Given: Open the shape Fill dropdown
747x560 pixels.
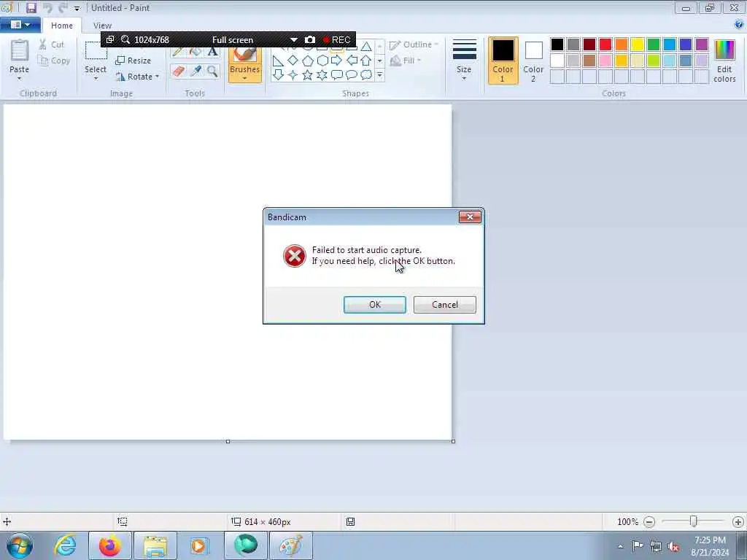Looking at the screenshot, I should (x=406, y=61).
